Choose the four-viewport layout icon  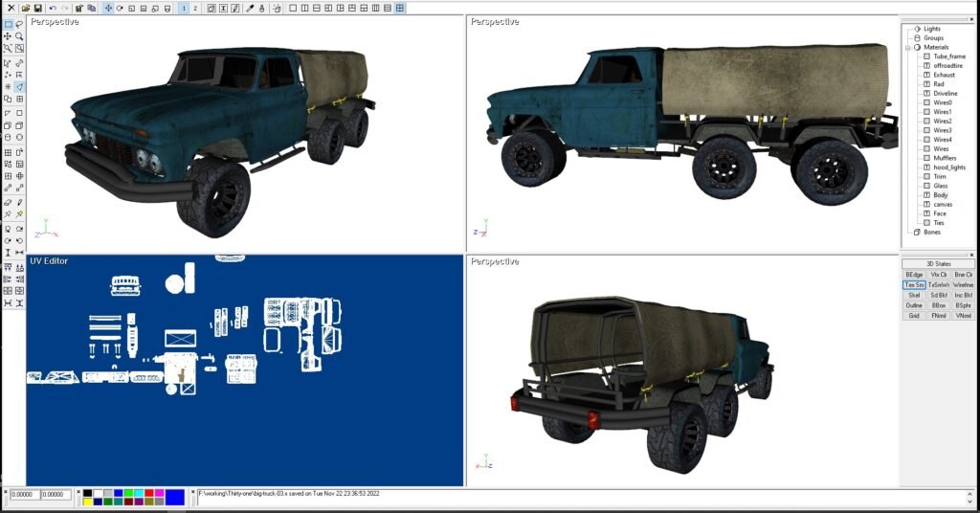(400, 8)
